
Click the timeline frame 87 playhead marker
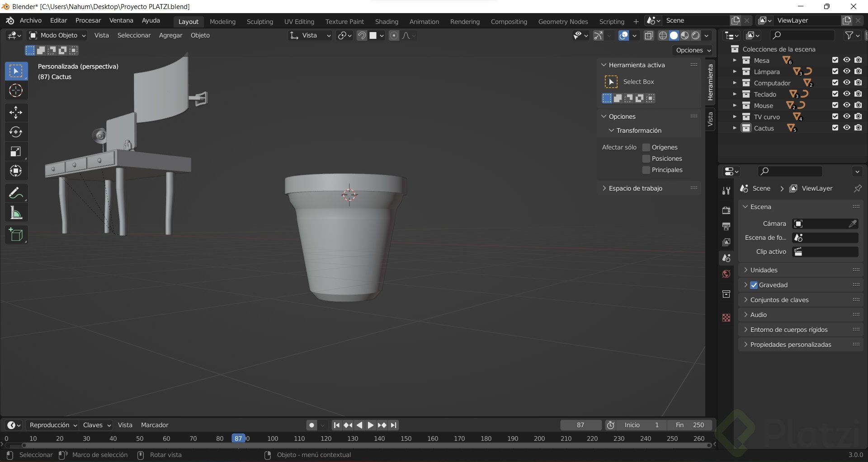coord(238,439)
